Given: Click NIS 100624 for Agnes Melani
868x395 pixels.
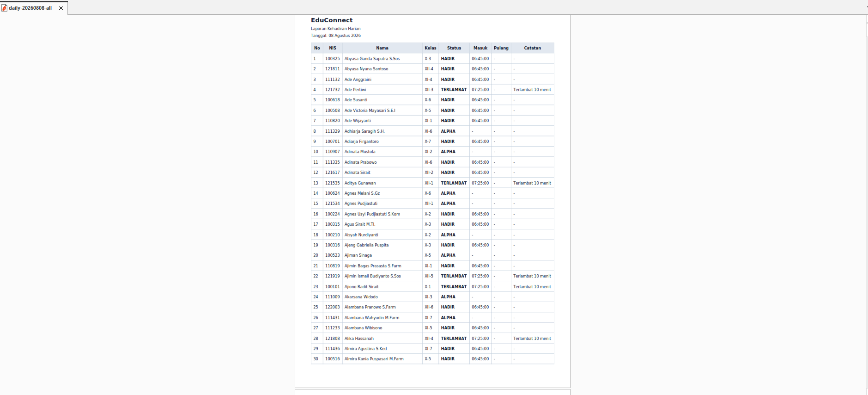Looking at the screenshot, I should coord(333,193).
